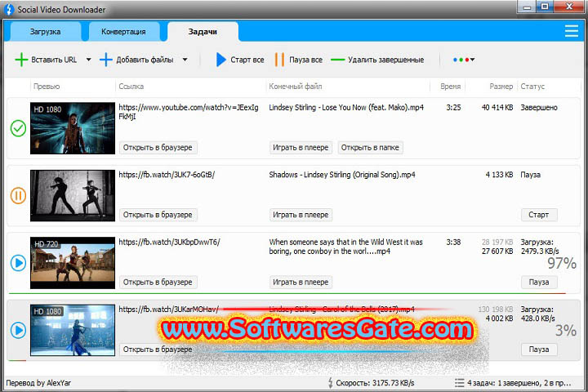Click Перевод by AlexYar in status bar
Image resolution: width=588 pixels, height=392 pixels.
click(x=38, y=383)
